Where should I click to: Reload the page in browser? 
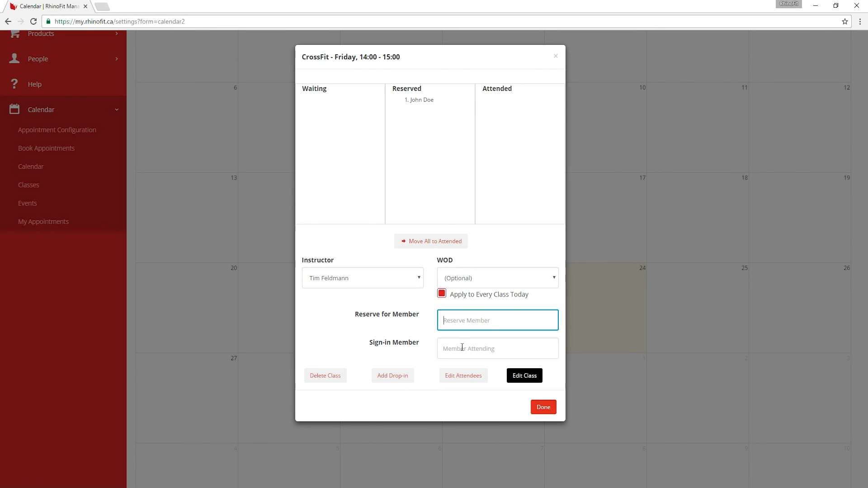pos(33,21)
